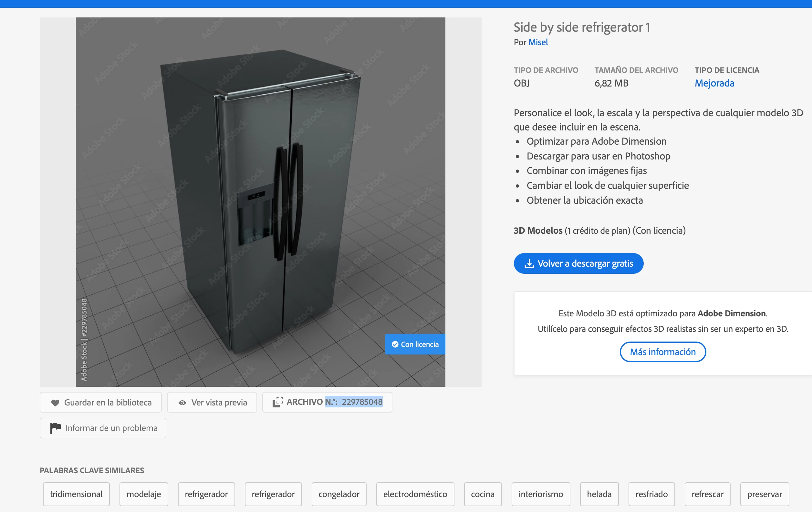Choose the modelaje keyword tag
This screenshot has height=512, width=812.
click(144, 494)
